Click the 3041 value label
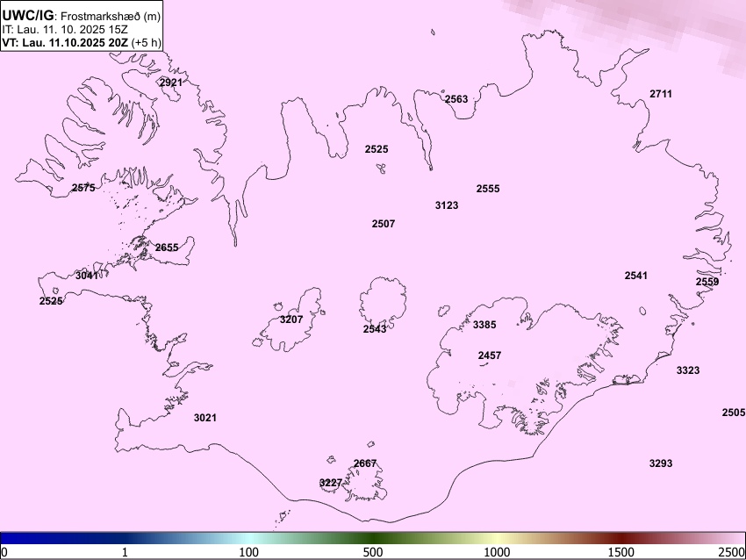Screen dimensions: 746x560 coord(87,276)
